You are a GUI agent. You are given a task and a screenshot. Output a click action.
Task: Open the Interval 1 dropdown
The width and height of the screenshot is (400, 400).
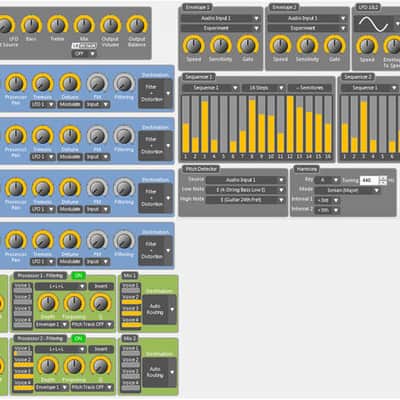click(327, 200)
